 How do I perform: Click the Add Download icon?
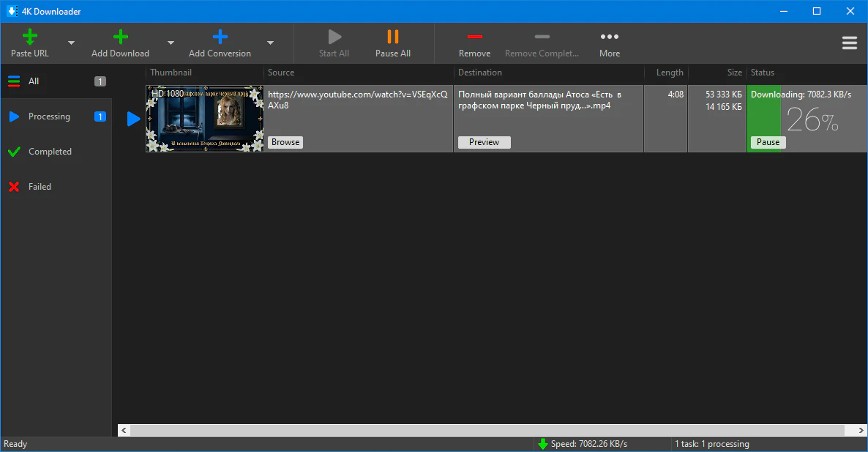point(120,37)
